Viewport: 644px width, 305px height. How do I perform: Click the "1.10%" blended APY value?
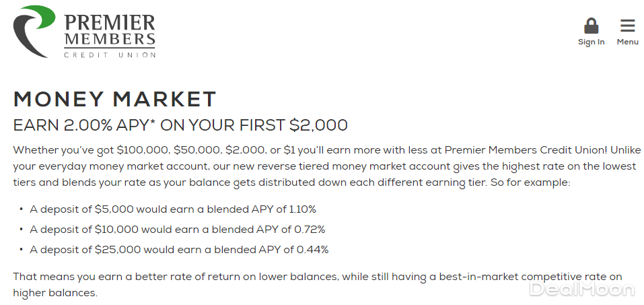(301, 209)
